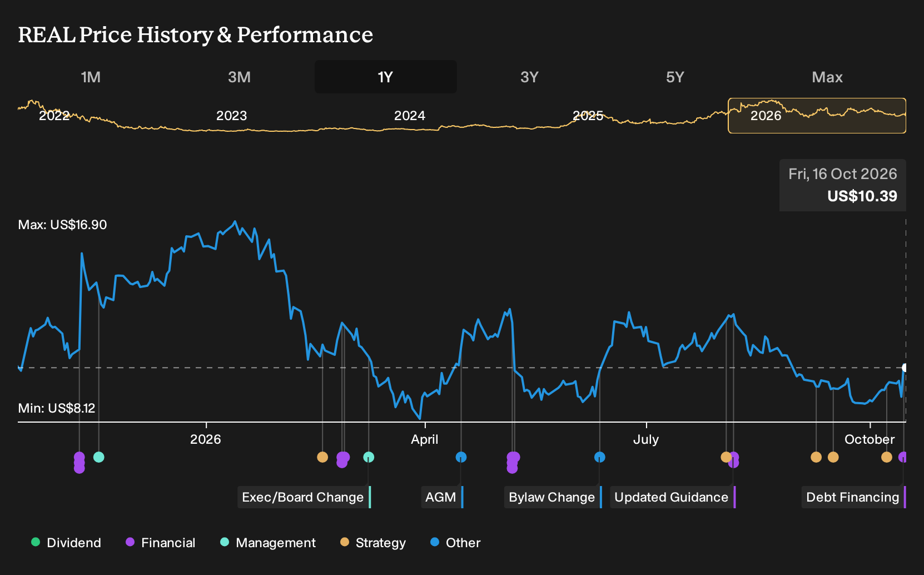Viewport: 924px width, 575px height.
Task: Click the Min: US$8.12 label
Action: point(57,408)
